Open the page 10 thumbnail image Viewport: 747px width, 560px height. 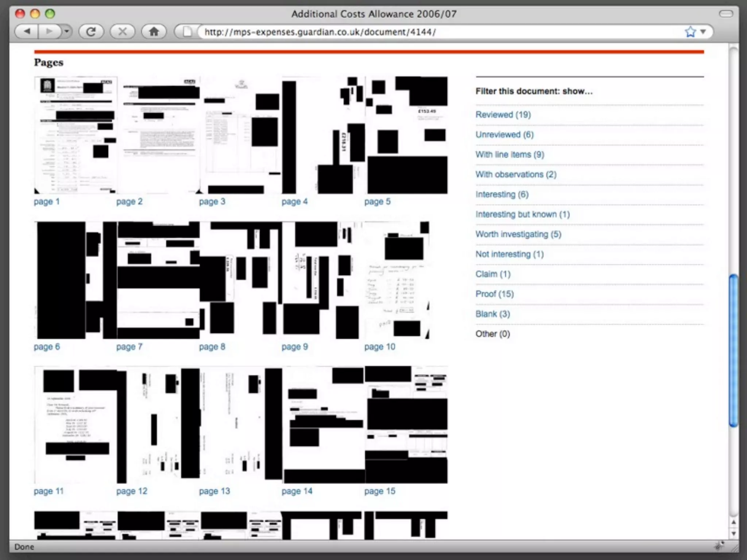coord(396,280)
